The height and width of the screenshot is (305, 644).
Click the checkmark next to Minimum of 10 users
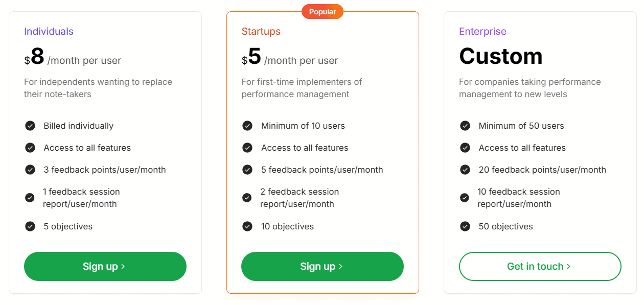coord(247,126)
